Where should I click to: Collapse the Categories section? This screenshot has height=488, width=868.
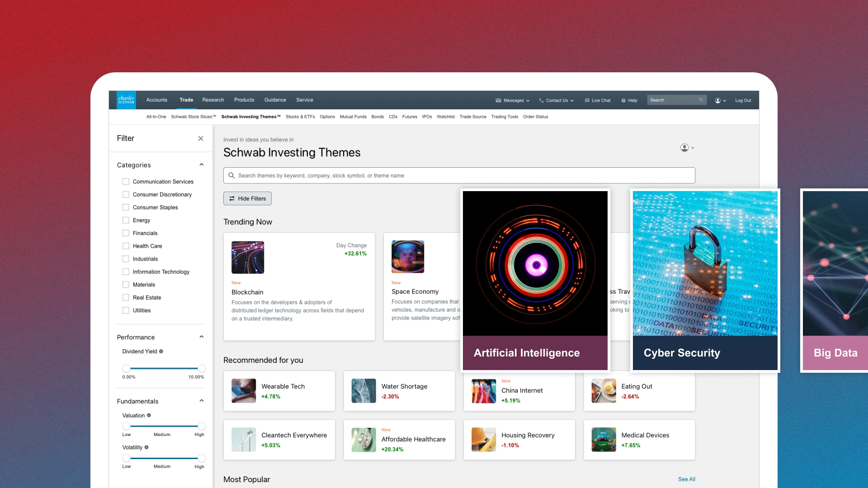202,165
